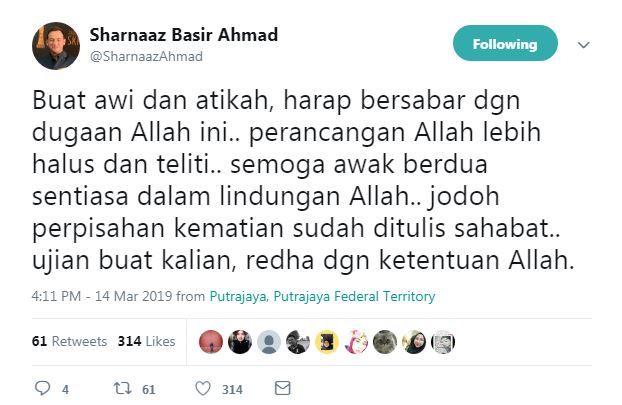Viewport: 622px width, 405px height.
Task: Click the retweet arrows icon
Action: (x=123, y=388)
